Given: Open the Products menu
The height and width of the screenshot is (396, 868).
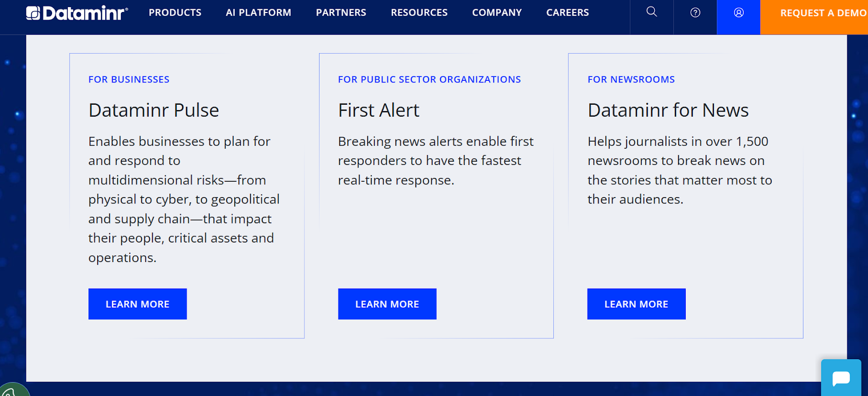Looking at the screenshot, I should (175, 12).
